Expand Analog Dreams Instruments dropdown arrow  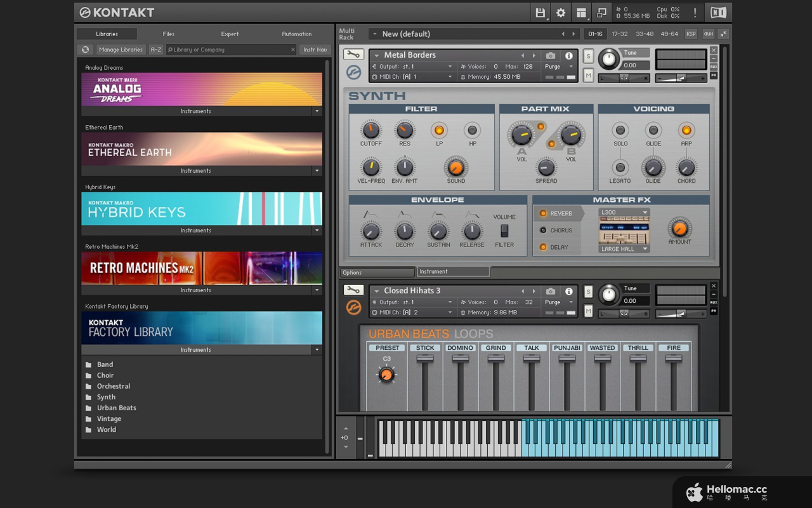(x=317, y=111)
